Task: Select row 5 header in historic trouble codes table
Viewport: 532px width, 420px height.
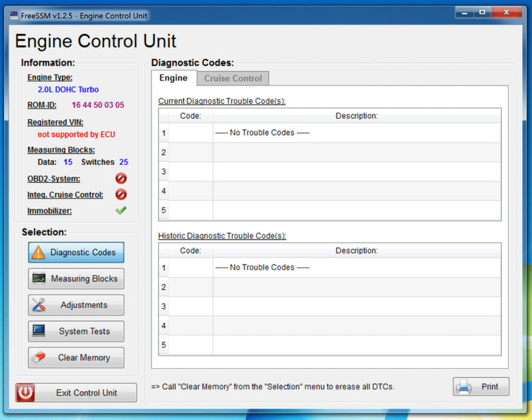Action: tap(164, 345)
